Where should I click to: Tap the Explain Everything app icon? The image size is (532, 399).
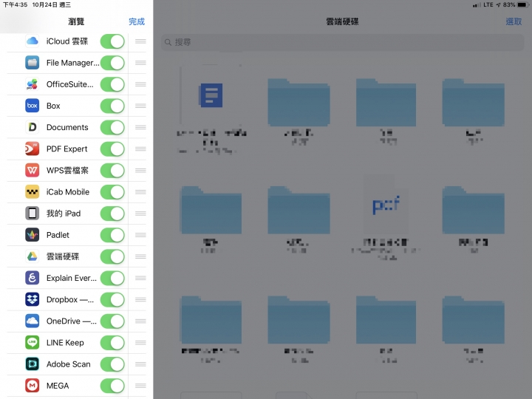pos(33,278)
